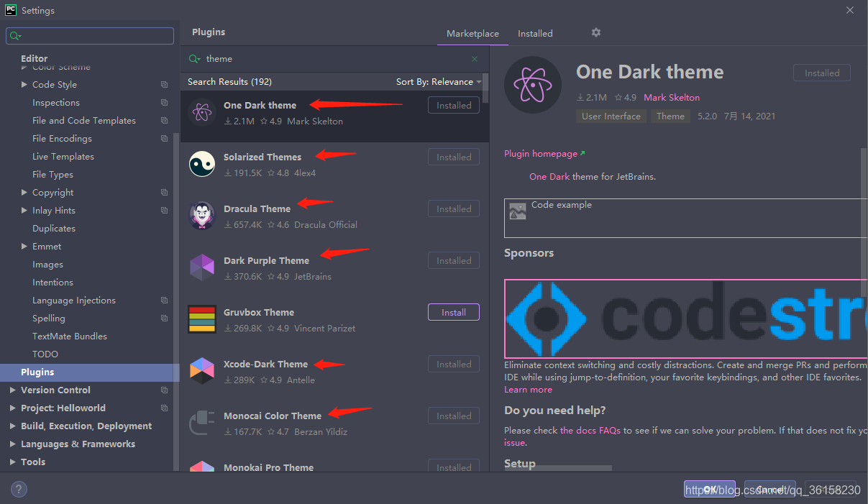Open File Types settings

(52, 175)
